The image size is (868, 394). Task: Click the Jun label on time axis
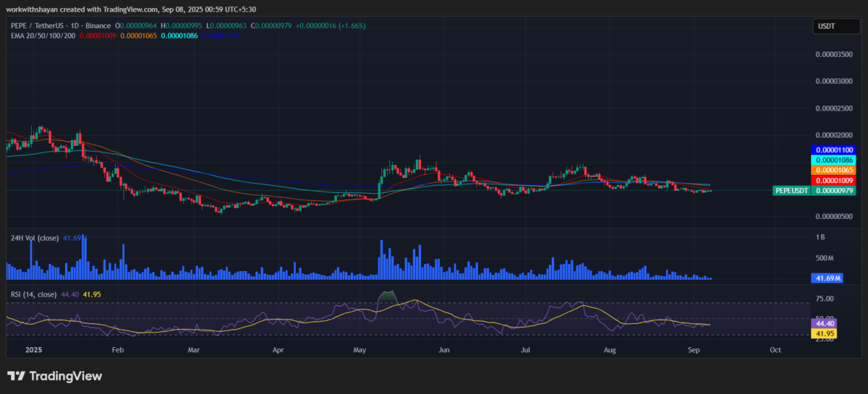(444, 349)
